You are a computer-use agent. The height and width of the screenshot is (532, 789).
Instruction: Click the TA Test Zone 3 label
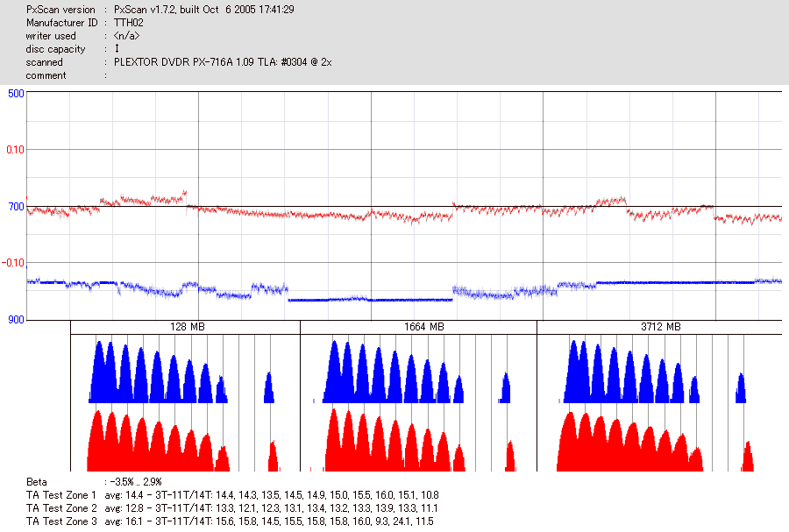tap(60, 521)
